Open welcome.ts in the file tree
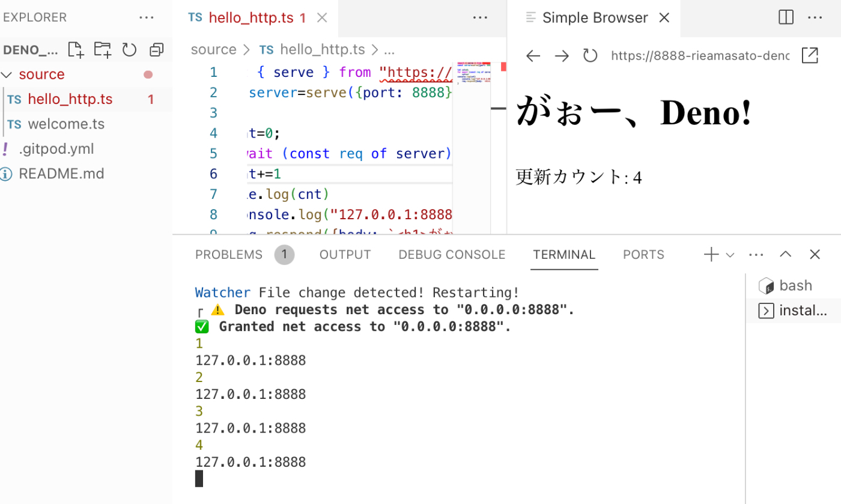 click(86, 124)
